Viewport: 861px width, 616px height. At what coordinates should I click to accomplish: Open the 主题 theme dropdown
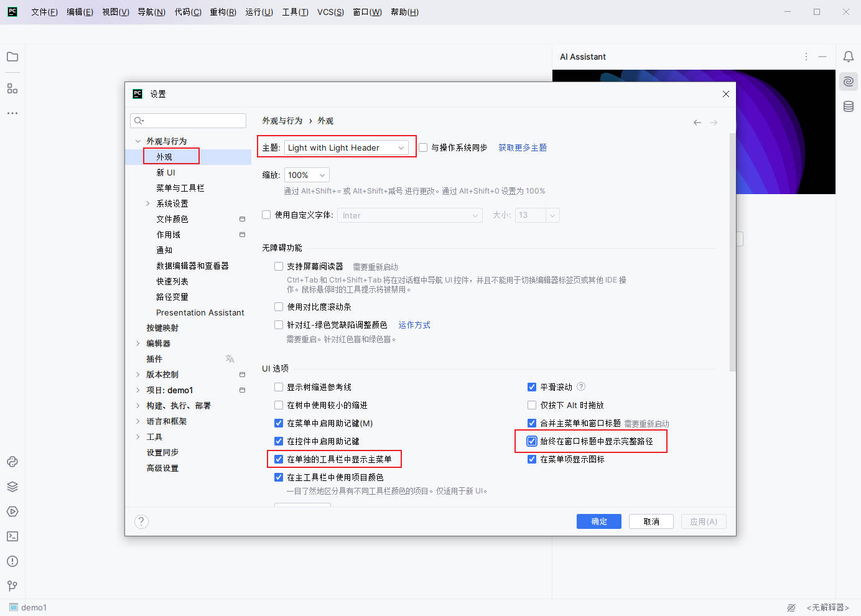[x=347, y=147]
